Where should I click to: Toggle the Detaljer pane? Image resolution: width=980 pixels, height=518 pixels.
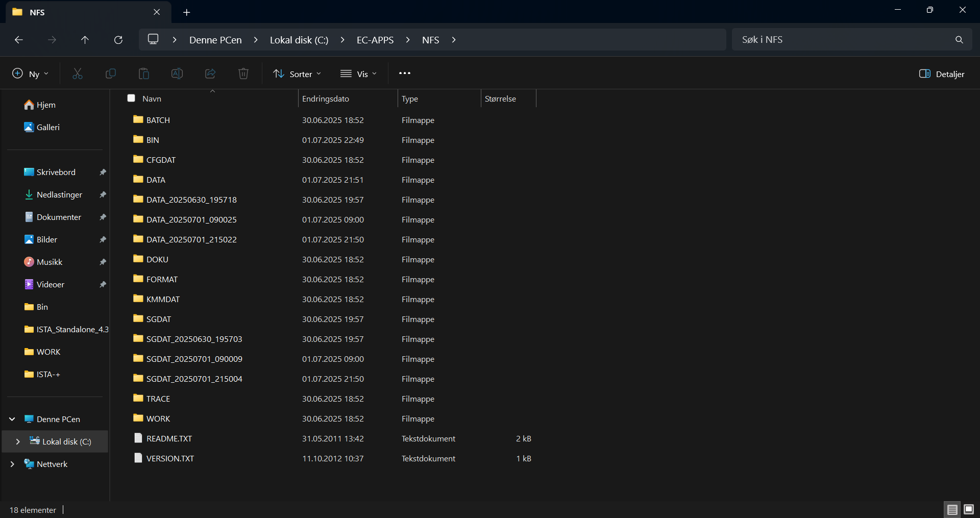[942, 74]
